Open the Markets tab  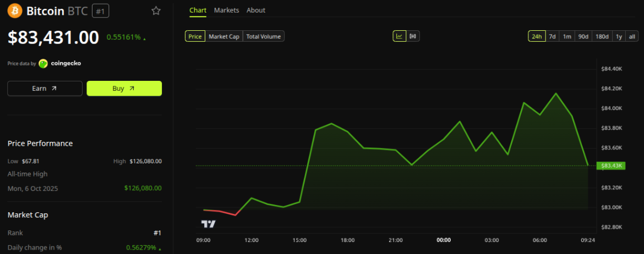pyautogui.click(x=226, y=10)
